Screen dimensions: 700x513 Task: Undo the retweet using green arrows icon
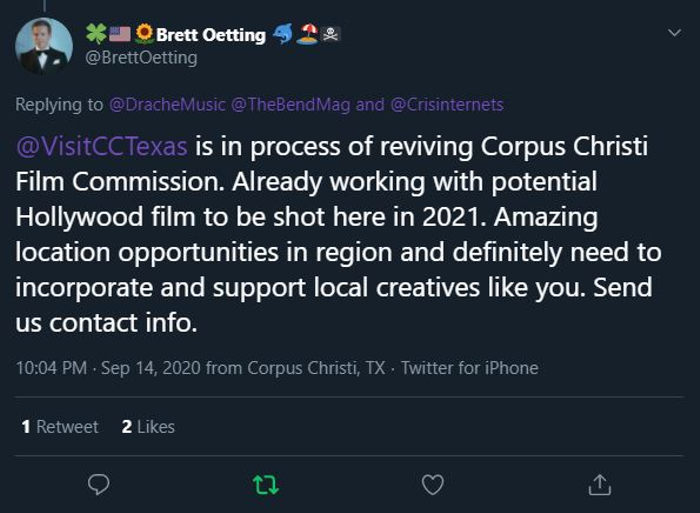point(265,485)
